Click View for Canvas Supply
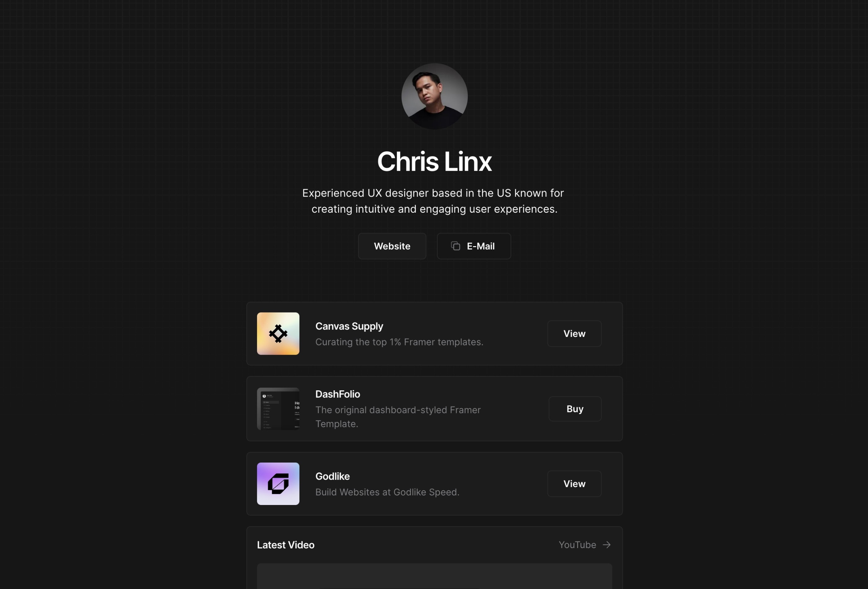The width and height of the screenshot is (868, 589). tap(573, 333)
